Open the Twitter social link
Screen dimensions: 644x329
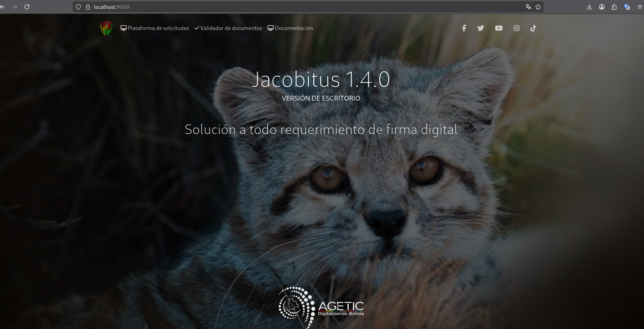click(481, 28)
